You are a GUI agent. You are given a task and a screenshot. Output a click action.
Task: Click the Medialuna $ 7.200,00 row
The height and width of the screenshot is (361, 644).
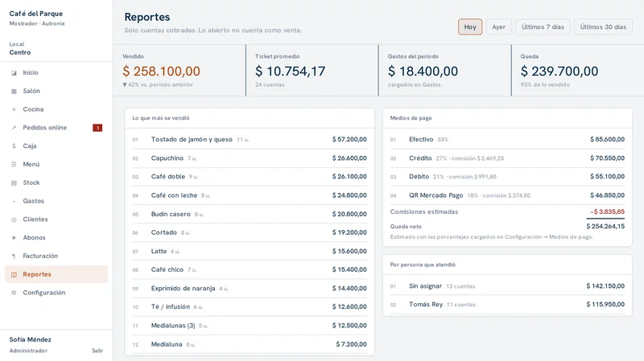coord(250,344)
